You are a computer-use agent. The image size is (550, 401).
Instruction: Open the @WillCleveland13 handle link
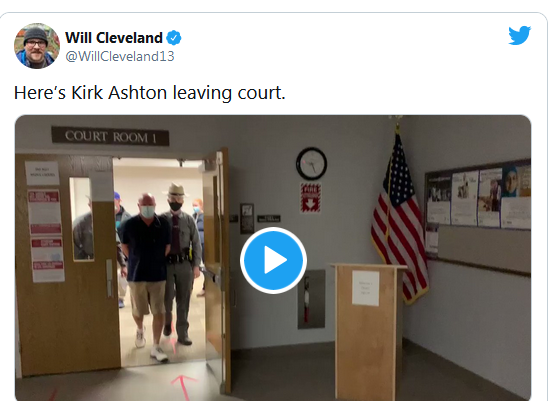(x=120, y=56)
